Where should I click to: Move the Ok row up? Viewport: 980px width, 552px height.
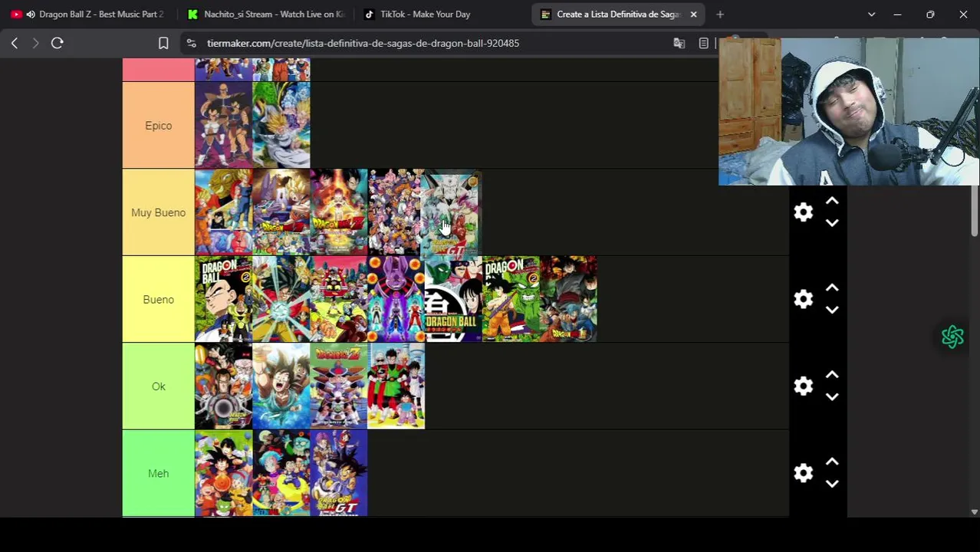point(832,376)
